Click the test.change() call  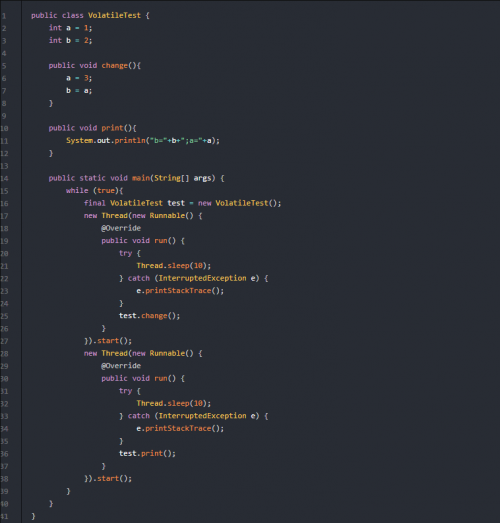[149, 316]
